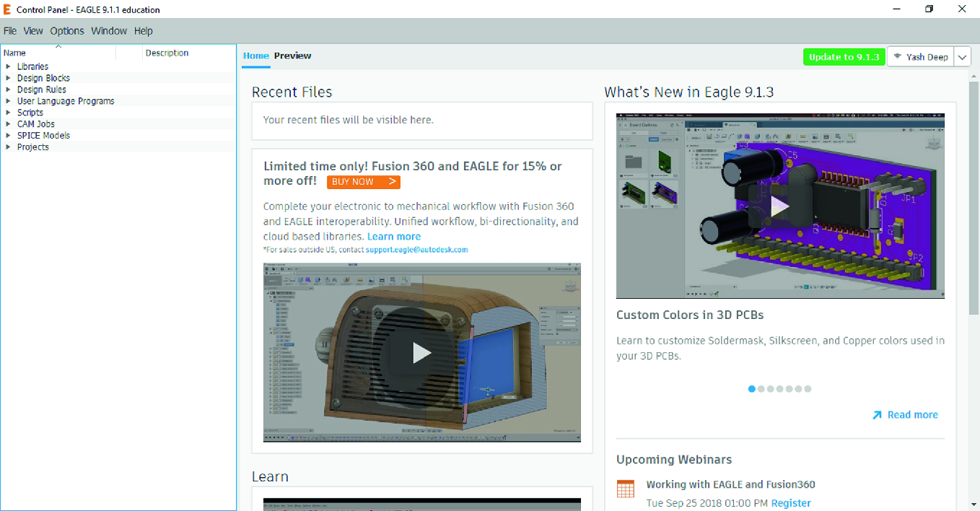Select the CAM Jobs tree item

(x=36, y=124)
